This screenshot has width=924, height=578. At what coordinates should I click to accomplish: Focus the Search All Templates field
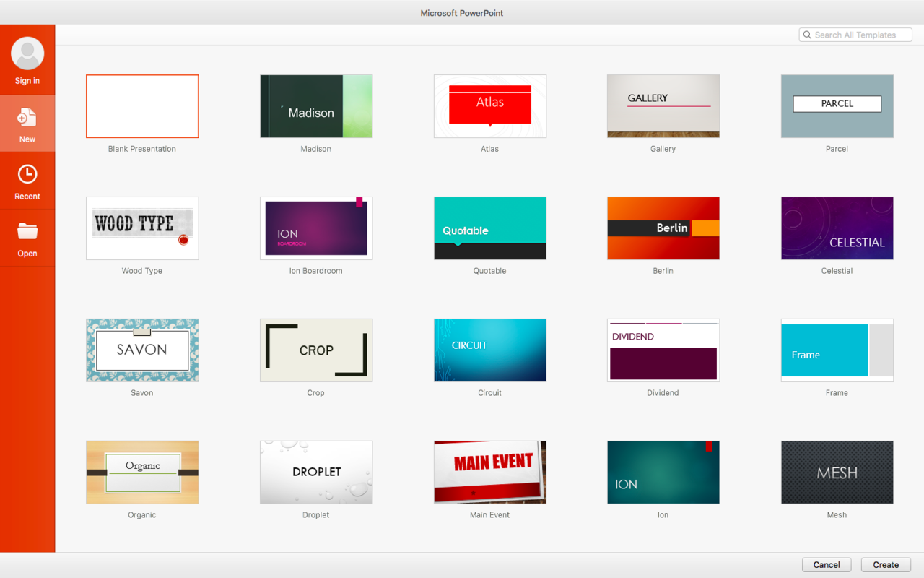(855, 35)
